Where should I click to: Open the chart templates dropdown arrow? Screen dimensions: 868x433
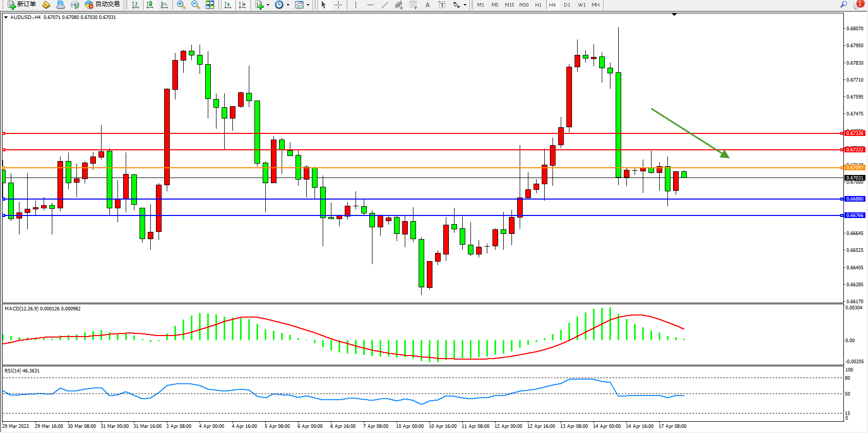pos(308,5)
